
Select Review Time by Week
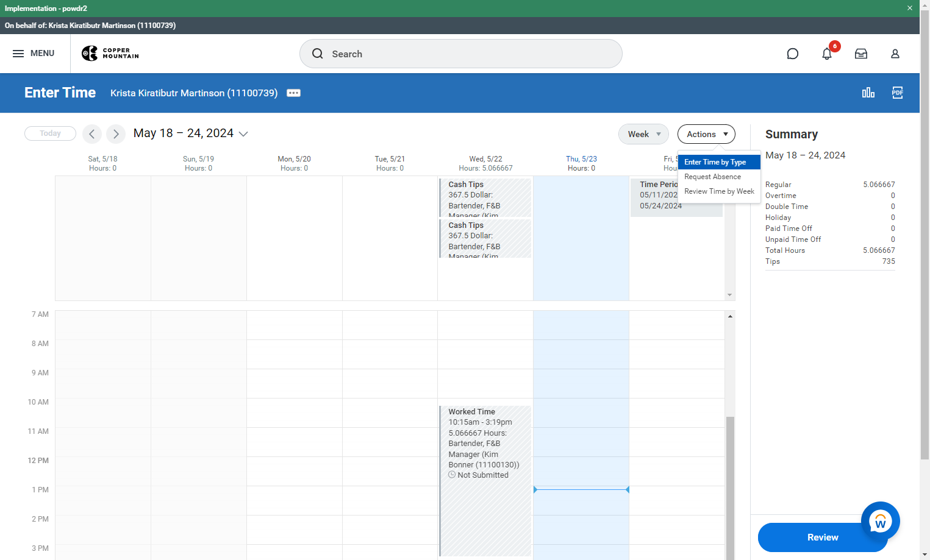(x=719, y=191)
